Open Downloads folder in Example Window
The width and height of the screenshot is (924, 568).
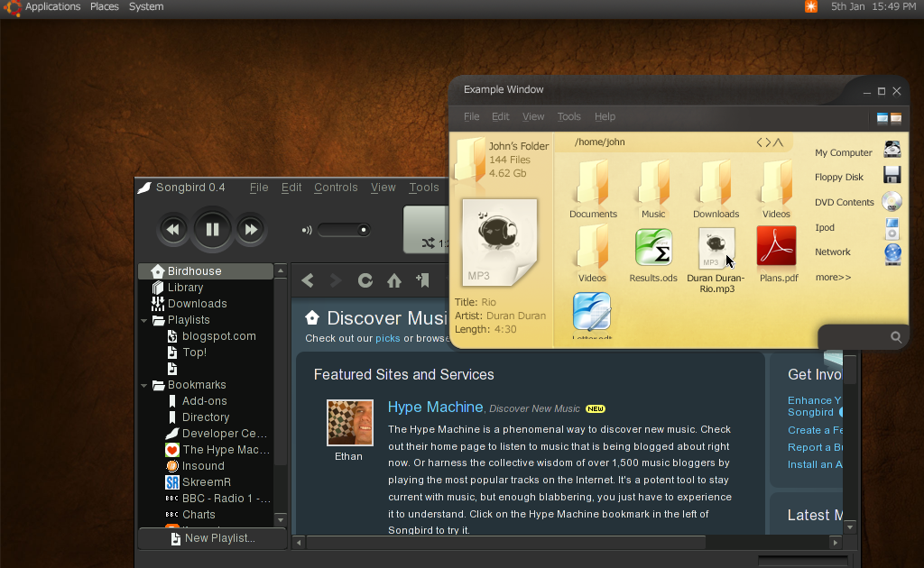point(716,189)
